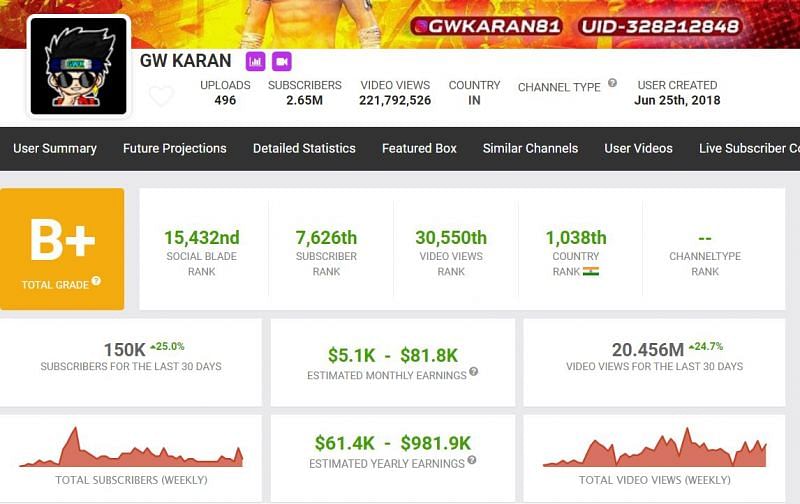Open the User Videos tab
This screenshot has height=504, width=800.
(638, 148)
